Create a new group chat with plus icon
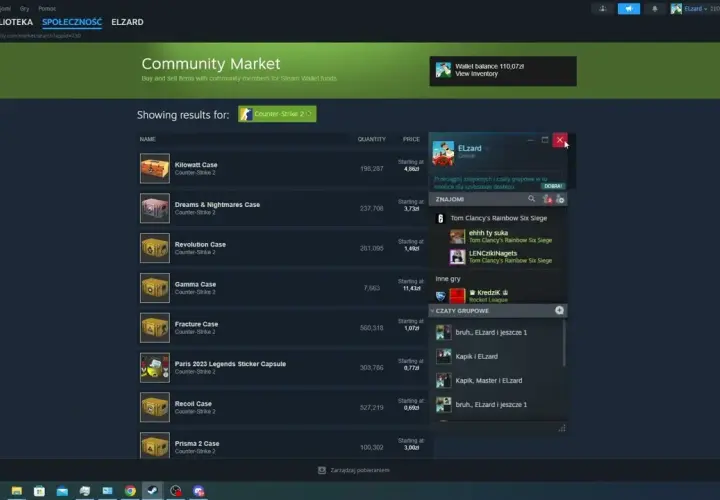Screen dimensions: 720x500 pyautogui.click(x=559, y=310)
